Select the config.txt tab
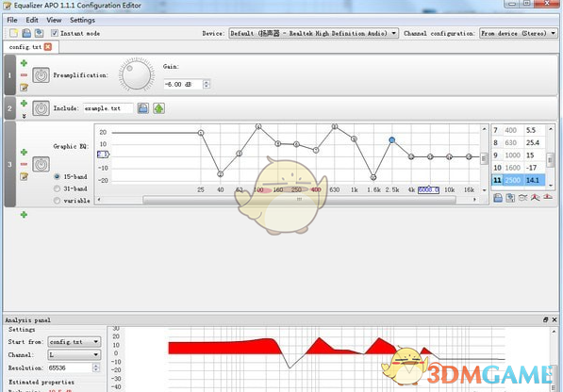563x392 pixels. point(25,47)
